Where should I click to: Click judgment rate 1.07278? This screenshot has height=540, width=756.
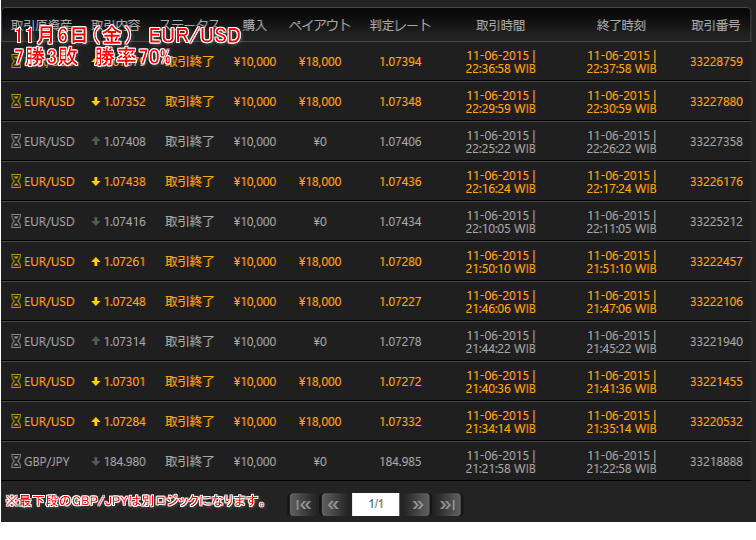tap(400, 342)
